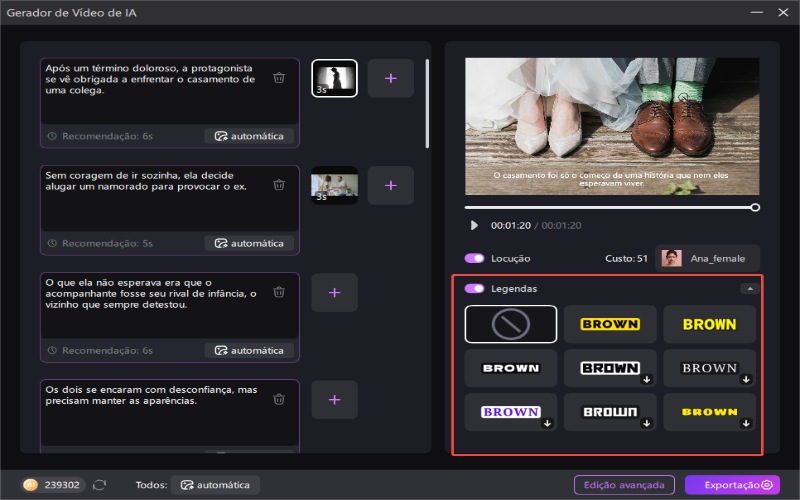Open 'automática' media option for first scene
The height and width of the screenshot is (500, 800).
coord(249,136)
